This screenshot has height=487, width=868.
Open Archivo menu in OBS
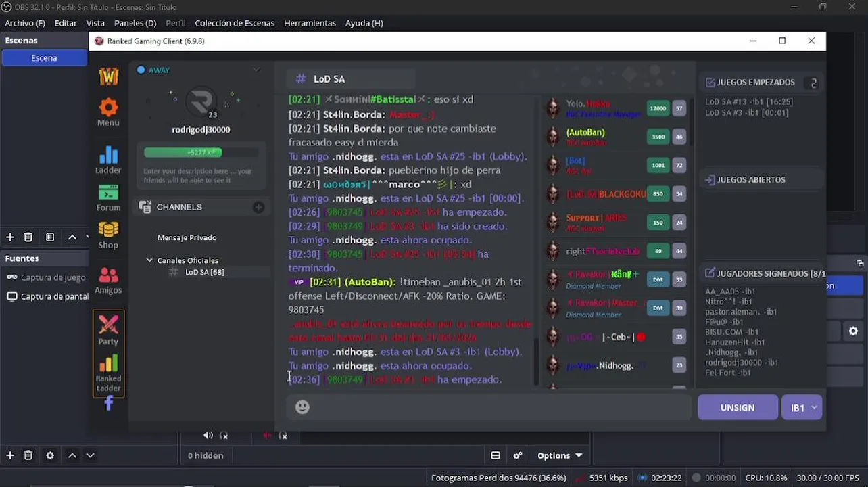[25, 23]
